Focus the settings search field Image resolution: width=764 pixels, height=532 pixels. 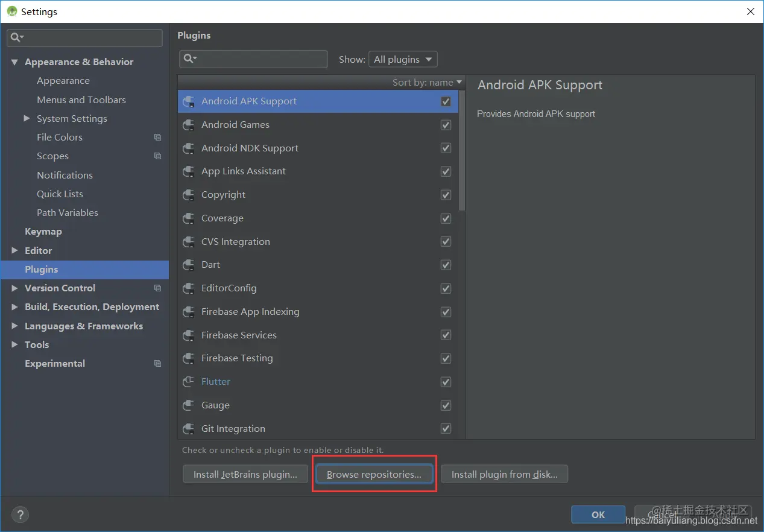pyautogui.click(x=84, y=37)
